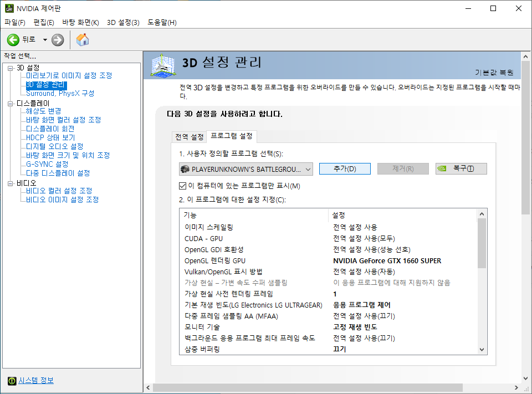Image resolution: width=532 pixels, height=394 pixels.
Task: Click the settings list scrollbar thumb
Action: (x=482, y=243)
